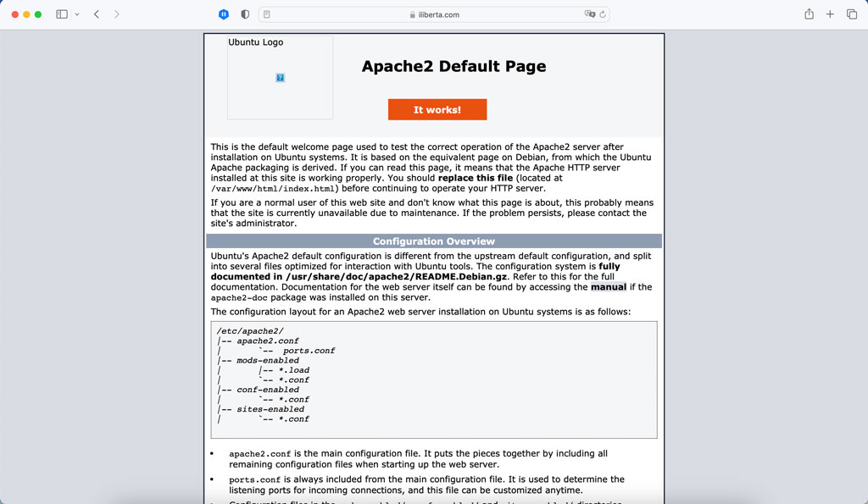Reload the page with the refresh icon
The height and width of the screenshot is (504, 868).
point(603,14)
